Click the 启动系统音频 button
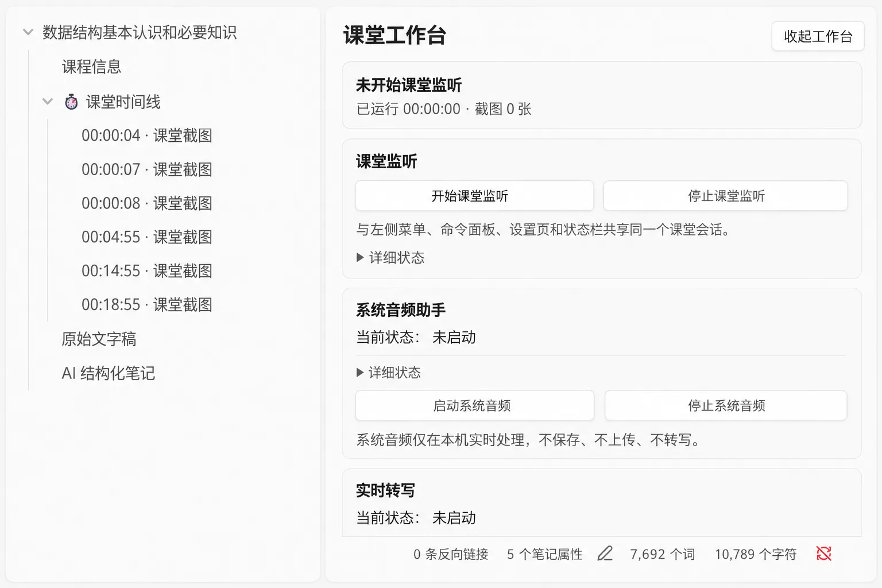This screenshot has width=882, height=588. pos(474,405)
